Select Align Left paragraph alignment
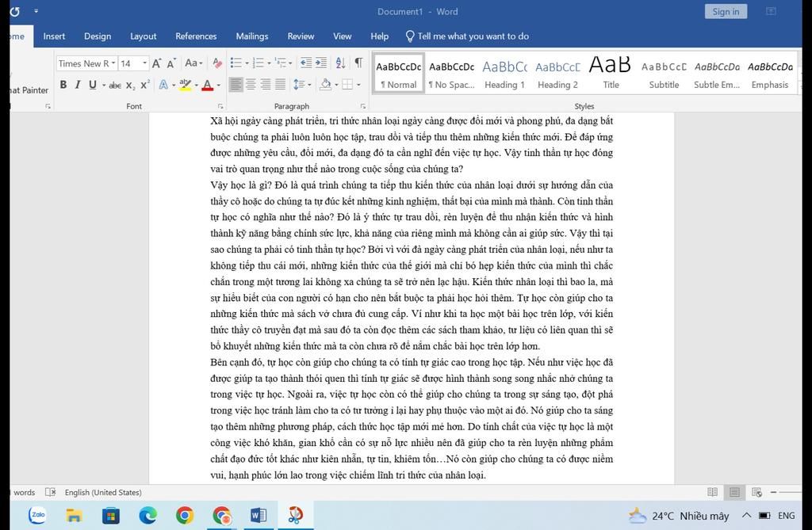Screen dimensions: 812x530 coord(236,84)
